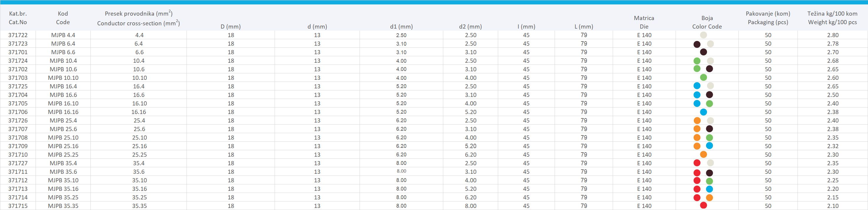Click the blue dot in row MJPB 16.16

tap(703, 112)
